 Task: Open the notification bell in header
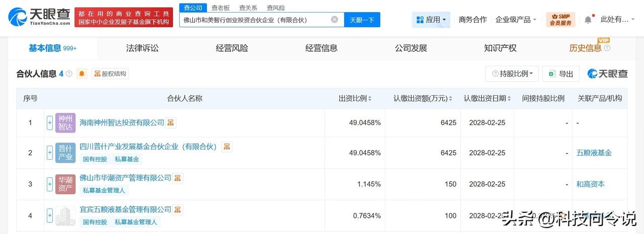click(588, 20)
